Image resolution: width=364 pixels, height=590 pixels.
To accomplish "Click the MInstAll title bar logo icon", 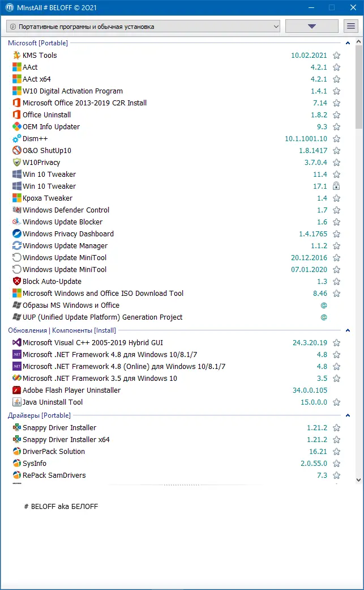I will (10, 7).
